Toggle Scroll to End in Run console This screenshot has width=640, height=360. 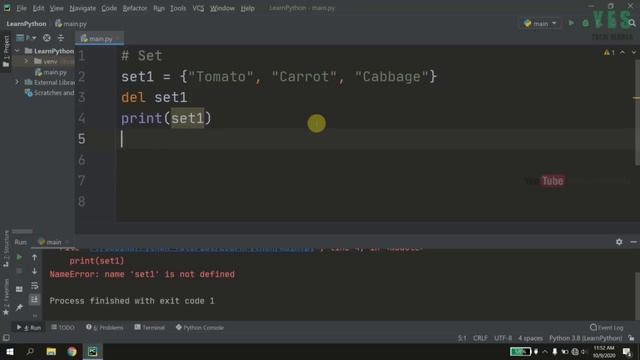(x=34, y=300)
